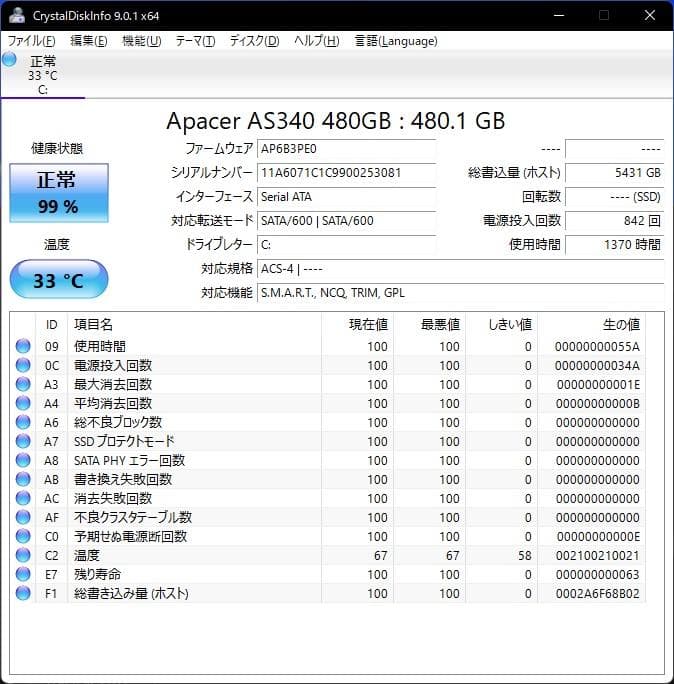Viewport: 674px width, 684px height.
Task: Click status orb for A3 最大消去回数 row
Action: [23, 384]
